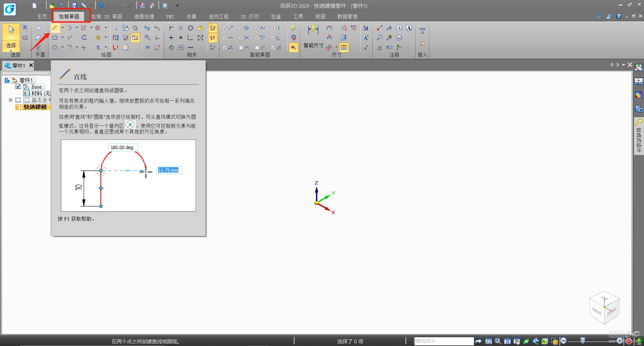Click the Smart Dimension lightning icon
Viewport: 644px width, 346px height.
point(313,30)
